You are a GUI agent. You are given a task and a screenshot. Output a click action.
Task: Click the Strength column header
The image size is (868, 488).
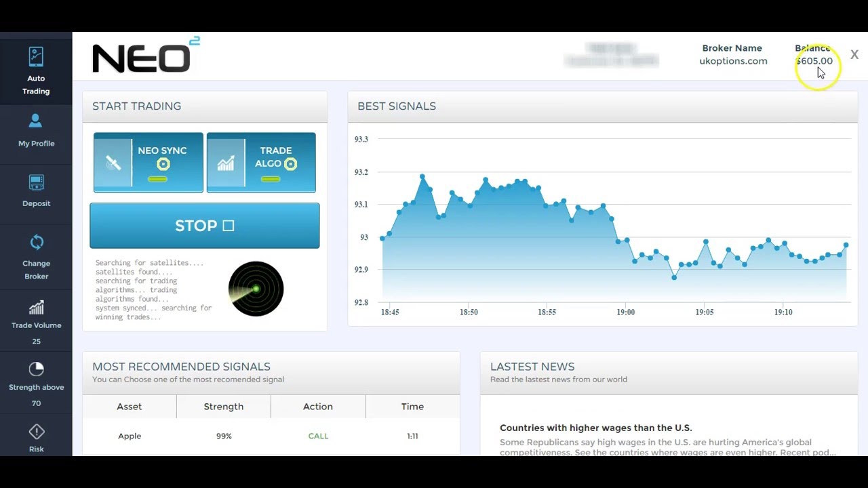(223, 407)
